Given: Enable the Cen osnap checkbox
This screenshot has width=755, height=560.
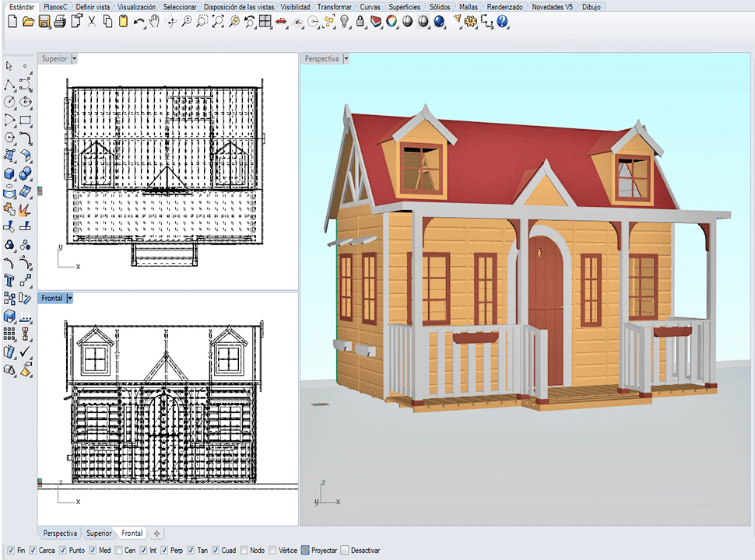Looking at the screenshot, I should point(118,551).
